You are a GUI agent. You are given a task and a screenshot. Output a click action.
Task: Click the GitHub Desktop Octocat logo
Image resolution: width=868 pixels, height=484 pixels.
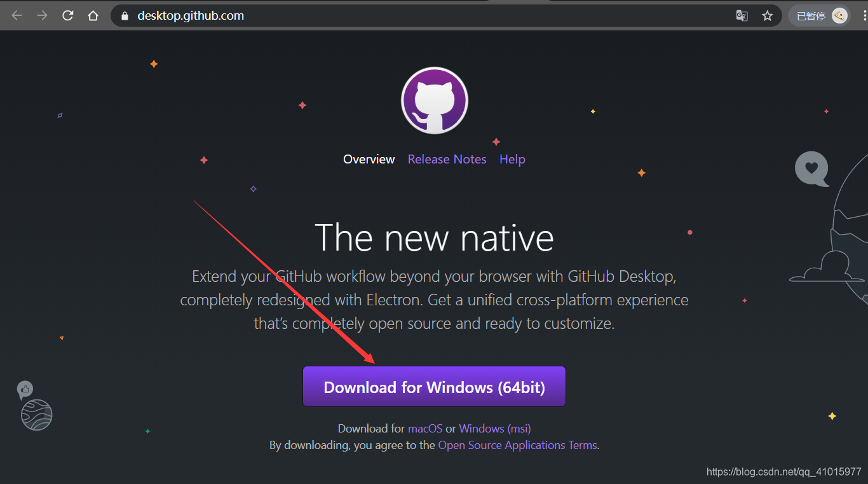click(435, 100)
